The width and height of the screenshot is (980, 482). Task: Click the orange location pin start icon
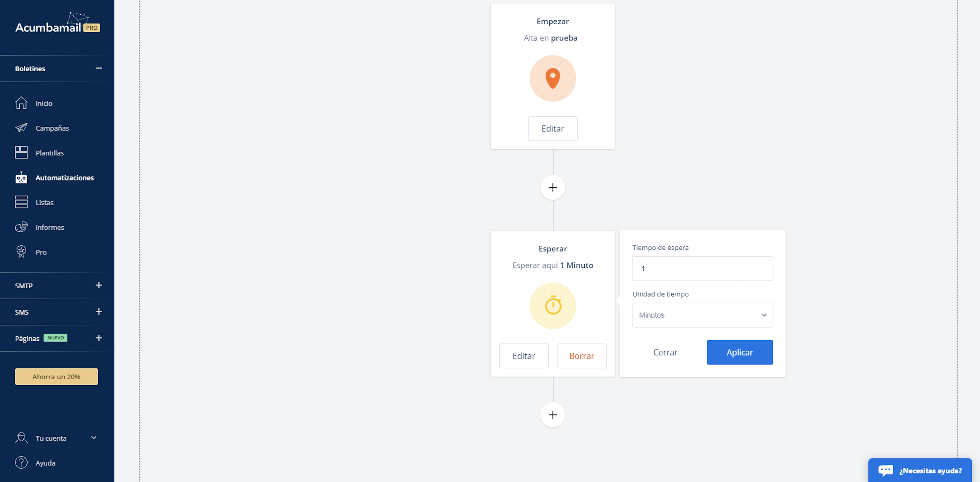(x=552, y=78)
